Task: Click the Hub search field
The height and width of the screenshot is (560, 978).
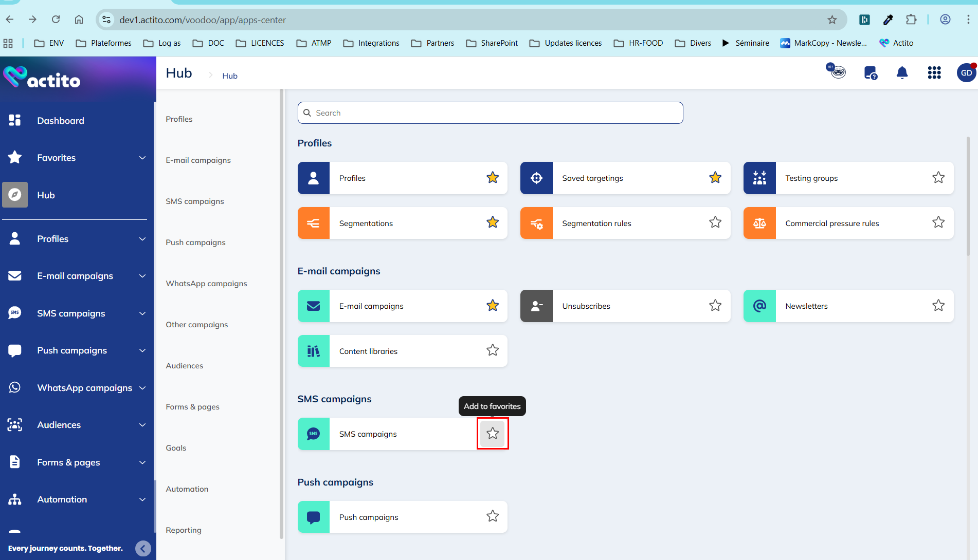Action: 490,113
